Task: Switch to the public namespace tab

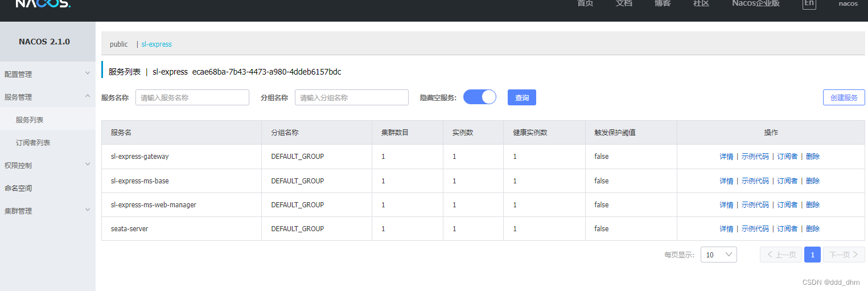Action: pyautogui.click(x=119, y=44)
